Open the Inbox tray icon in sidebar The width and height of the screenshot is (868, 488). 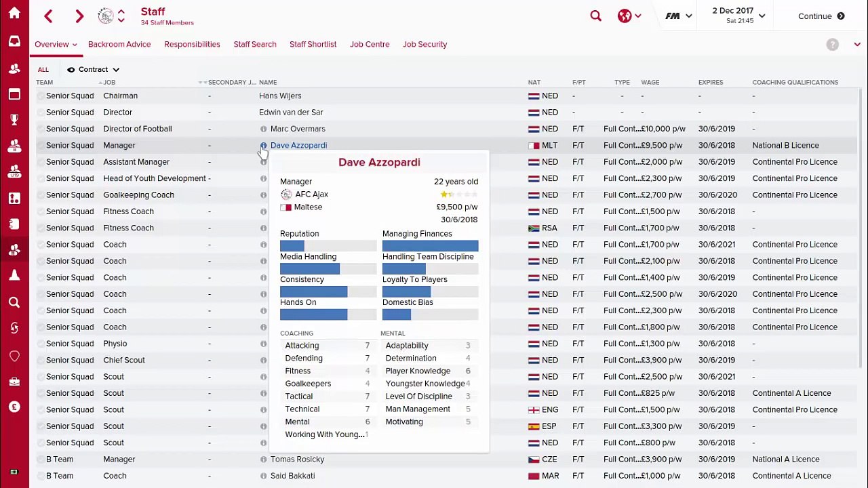tap(14, 41)
